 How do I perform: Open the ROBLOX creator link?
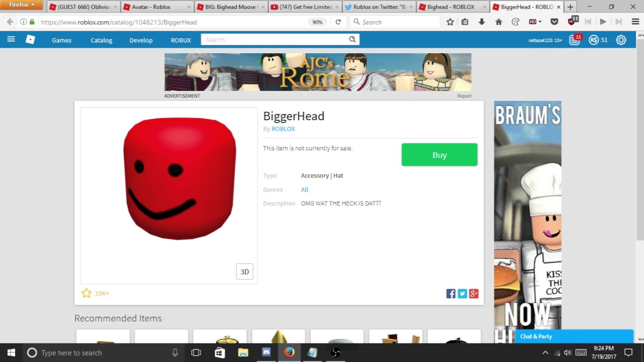click(283, 129)
